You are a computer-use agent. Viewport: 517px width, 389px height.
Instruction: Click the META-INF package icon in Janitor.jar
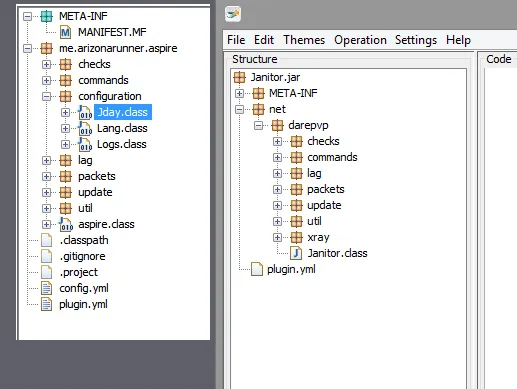tap(258, 93)
